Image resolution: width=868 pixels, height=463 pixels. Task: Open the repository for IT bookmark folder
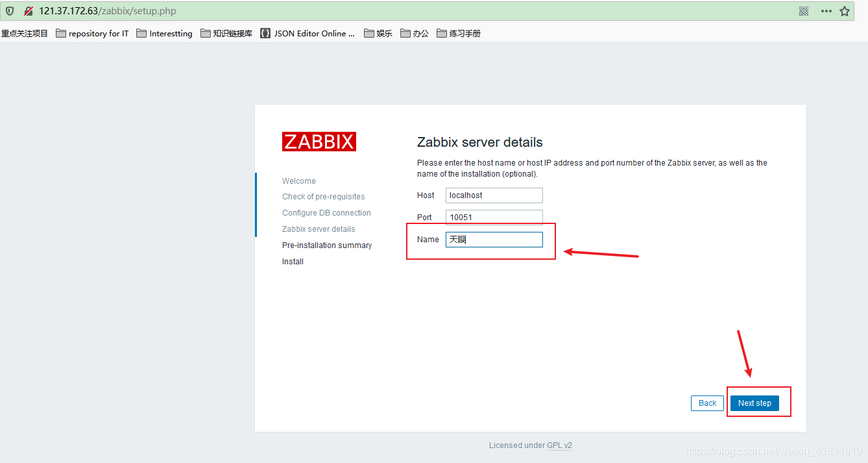point(93,33)
